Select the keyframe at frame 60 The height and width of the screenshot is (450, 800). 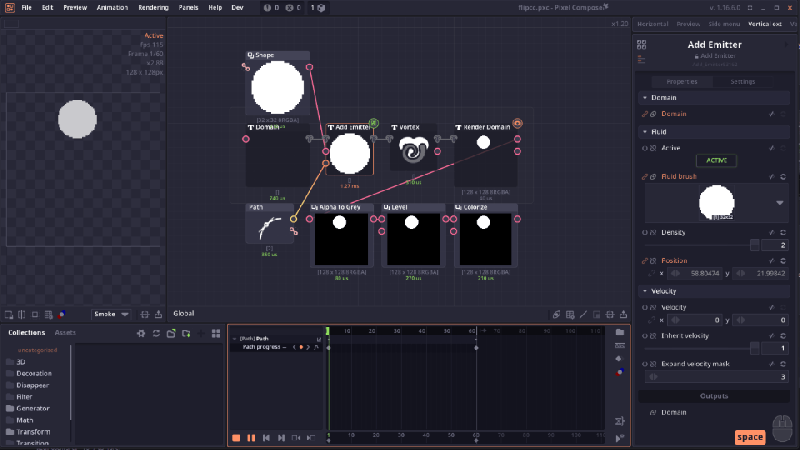coord(476,348)
